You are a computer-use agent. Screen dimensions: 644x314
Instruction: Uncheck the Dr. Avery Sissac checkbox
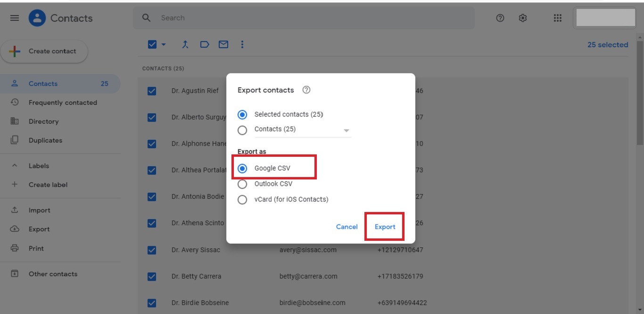point(152,250)
